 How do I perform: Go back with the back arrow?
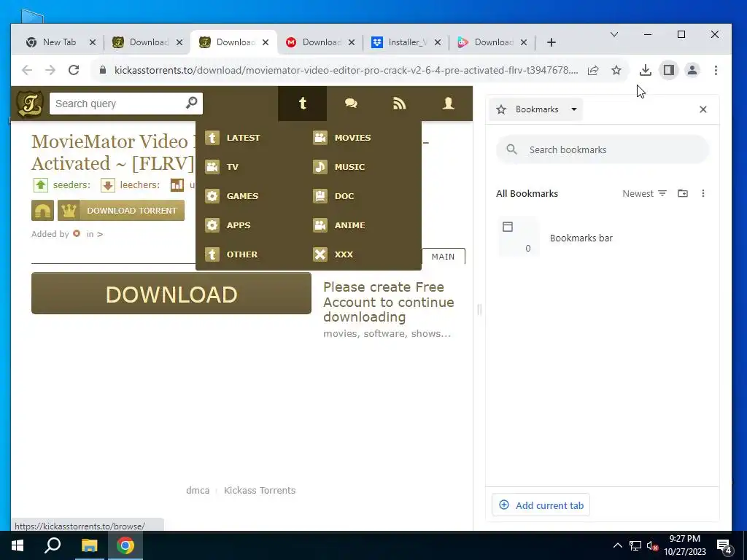click(27, 71)
